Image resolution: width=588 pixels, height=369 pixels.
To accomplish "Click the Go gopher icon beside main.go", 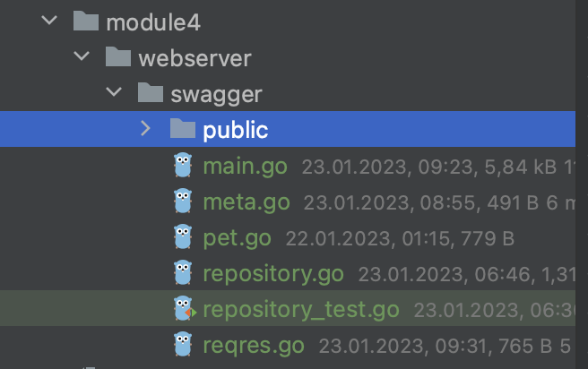I will click(184, 166).
